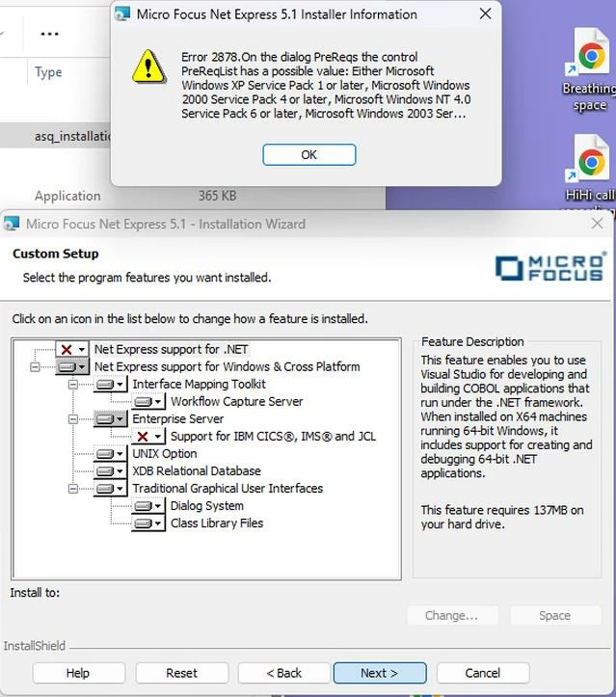Image resolution: width=616 pixels, height=697 pixels.
Task: Select 'Dialog System' feature text
Action: tap(207, 506)
